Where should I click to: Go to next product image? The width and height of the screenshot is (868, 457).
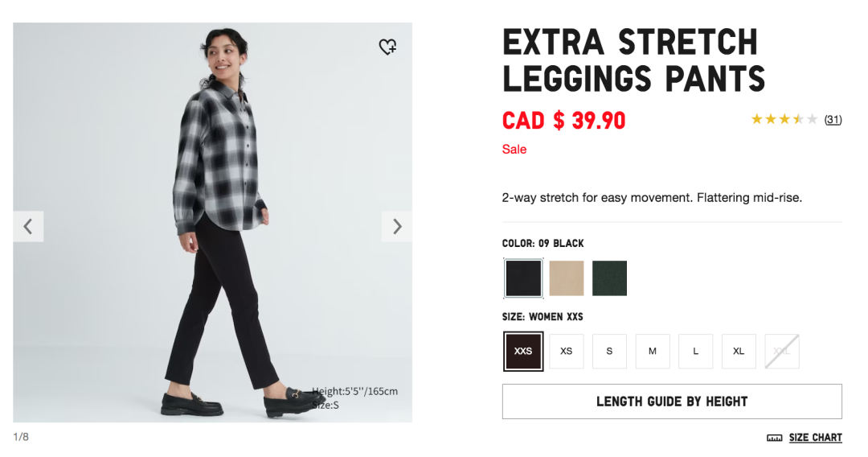pyautogui.click(x=397, y=227)
